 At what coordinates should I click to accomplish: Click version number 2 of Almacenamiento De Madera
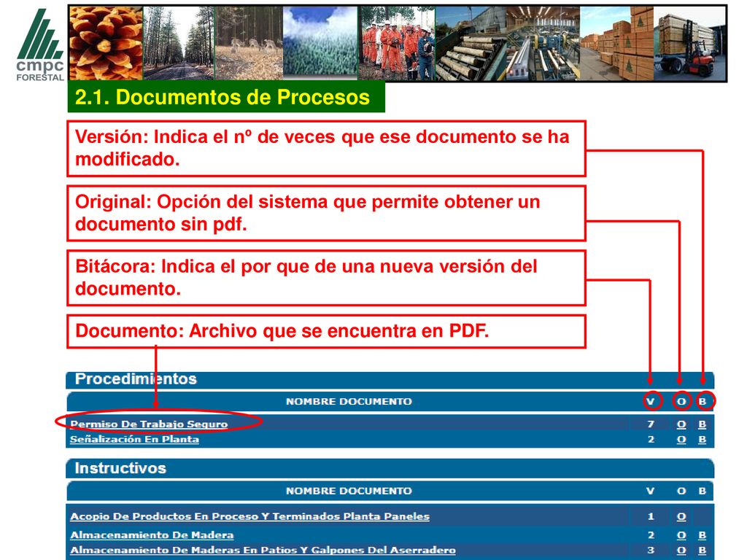click(651, 534)
